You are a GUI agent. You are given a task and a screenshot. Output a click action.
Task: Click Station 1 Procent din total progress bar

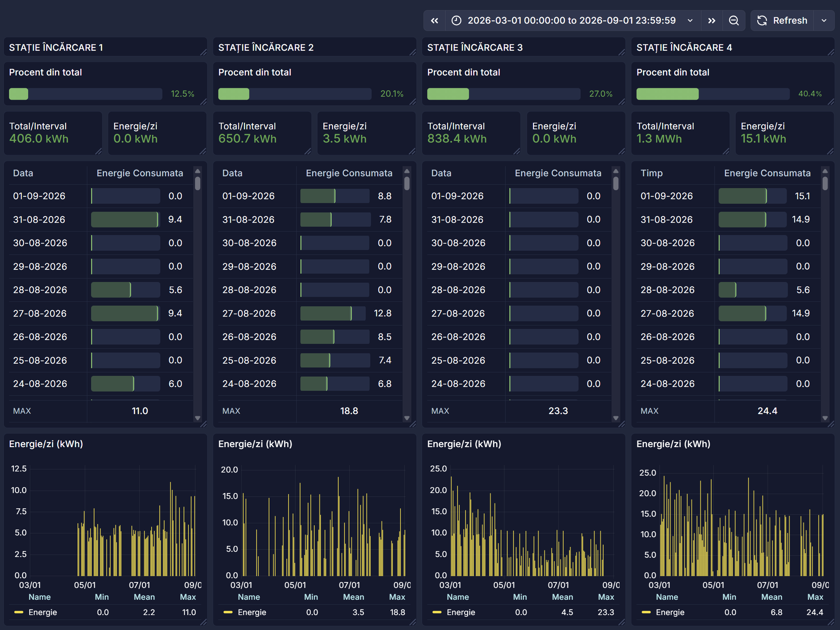click(x=85, y=94)
